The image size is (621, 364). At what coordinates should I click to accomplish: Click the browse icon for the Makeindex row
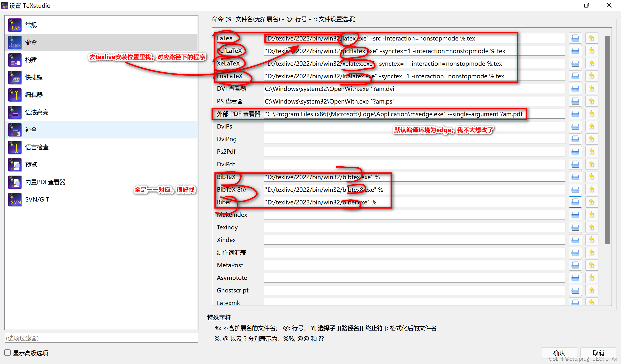click(x=575, y=215)
